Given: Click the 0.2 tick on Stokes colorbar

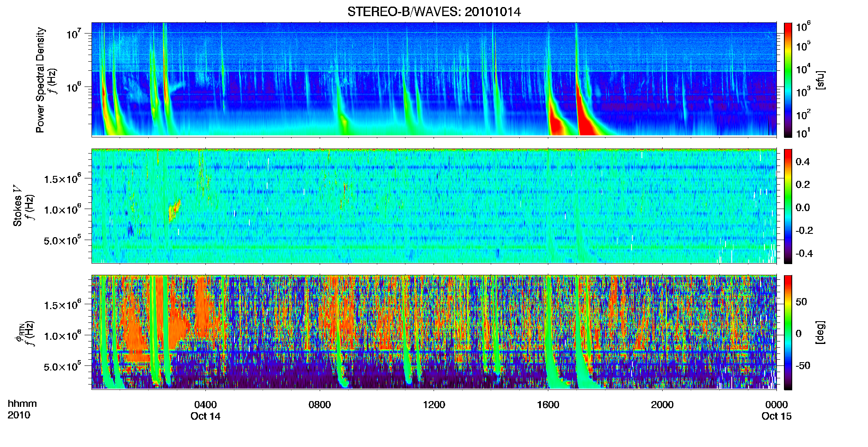Looking at the screenshot, I should 803,185.
